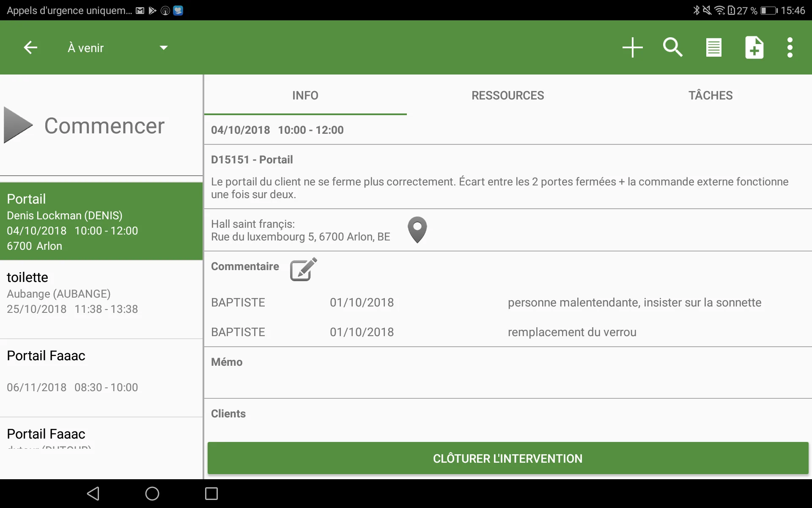Screen dimensions: 812x508
Task: Open the 'À venir' filter dropdown
Action: pos(118,48)
